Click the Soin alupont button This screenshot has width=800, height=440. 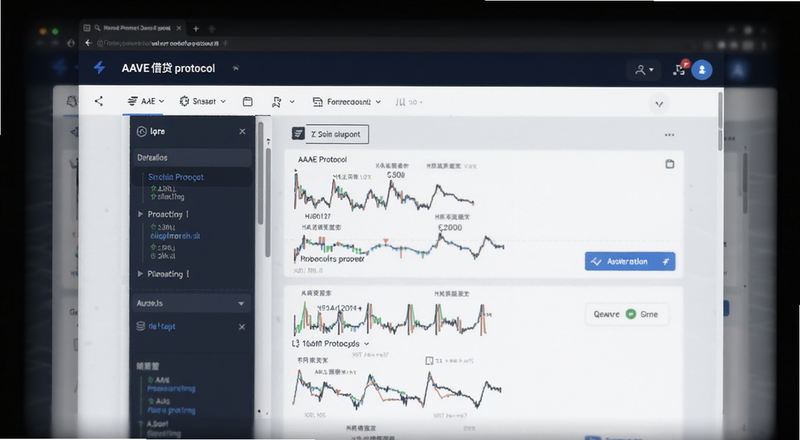(337, 134)
